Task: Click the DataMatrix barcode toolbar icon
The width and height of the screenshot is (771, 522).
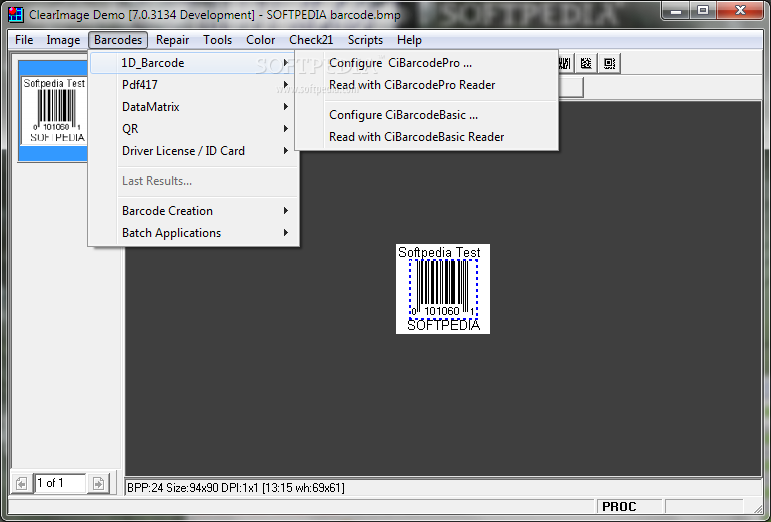Action: (586, 63)
